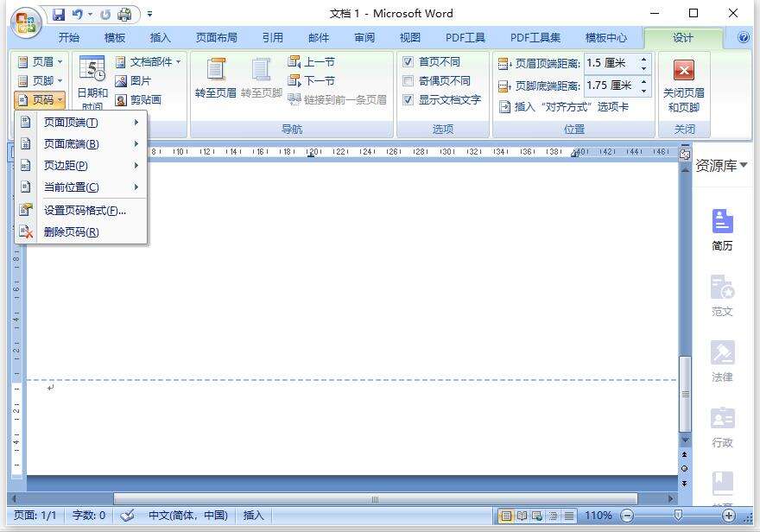This screenshot has height=532, width=760.
Task: Open the PDF工具 tab
Action: point(465,37)
